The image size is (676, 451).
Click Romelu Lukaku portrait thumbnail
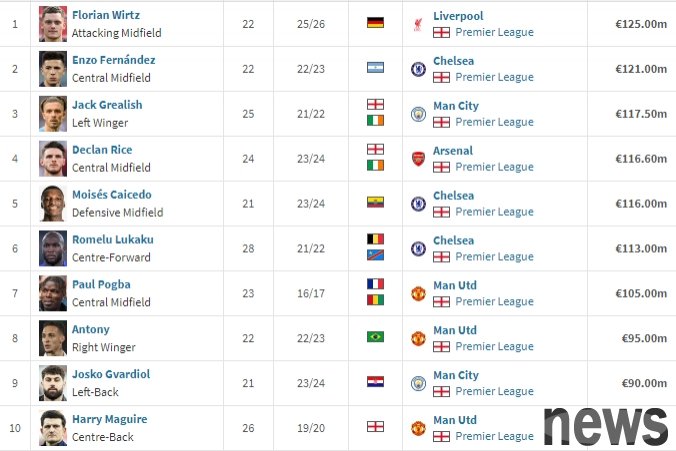coord(53,248)
